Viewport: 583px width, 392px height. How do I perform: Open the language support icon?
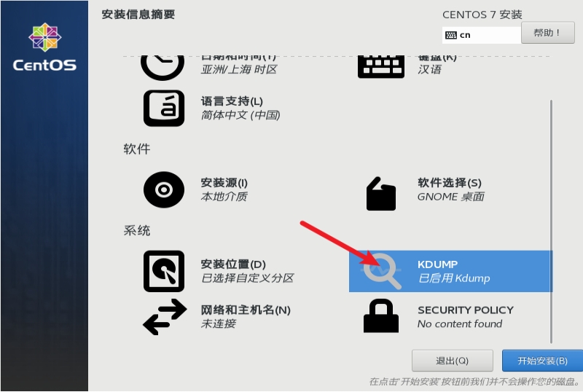(x=164, y=109)
